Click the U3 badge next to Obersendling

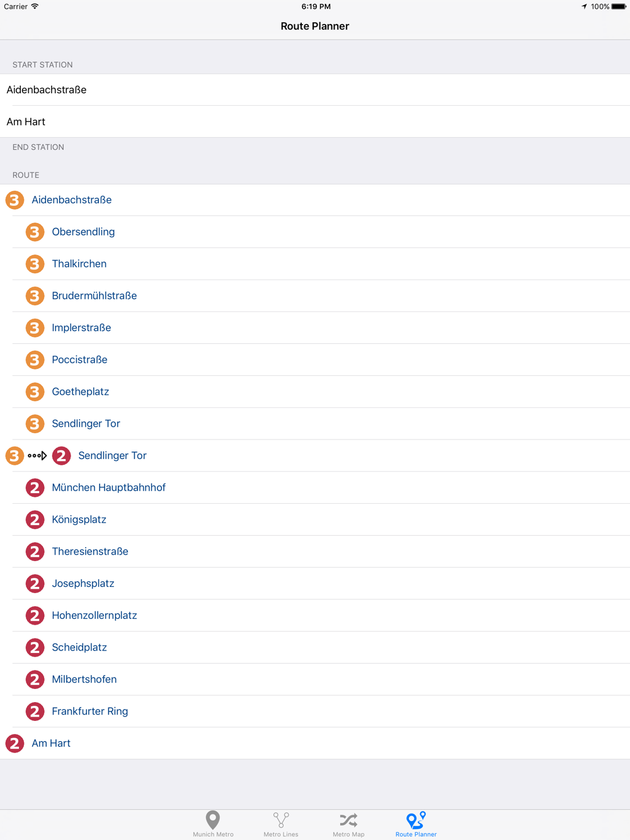[x=35, y=232]
